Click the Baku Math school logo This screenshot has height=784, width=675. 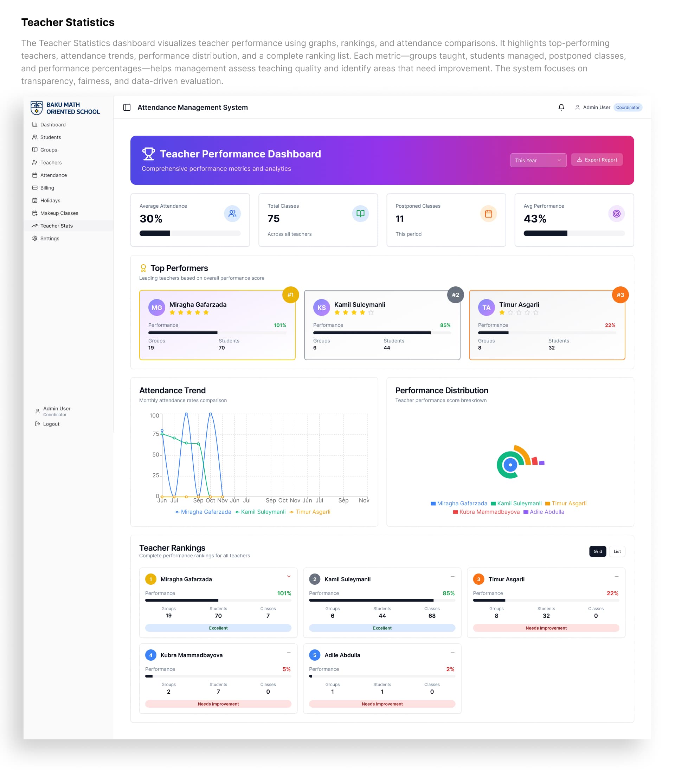click(36, 108)
